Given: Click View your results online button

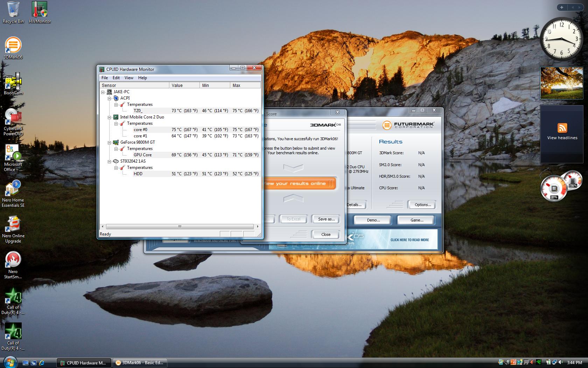Looking at the screenshot, I should pyautogui.click(x=300, y=183).
